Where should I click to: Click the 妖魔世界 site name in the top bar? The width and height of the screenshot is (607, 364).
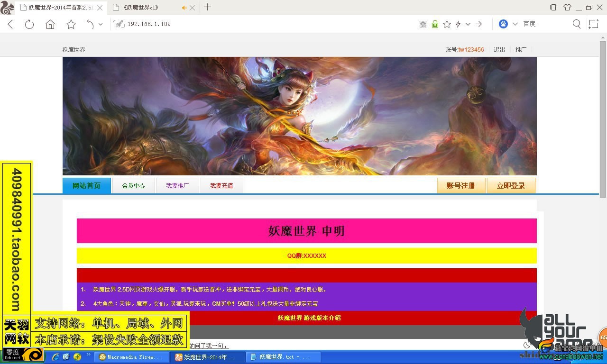(x=74, y=50)
